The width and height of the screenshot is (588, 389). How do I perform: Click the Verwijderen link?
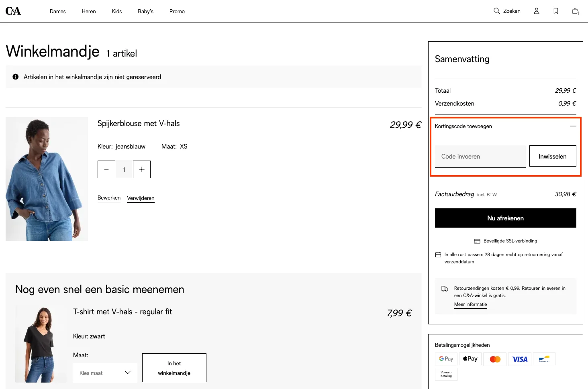coord(141,198)
